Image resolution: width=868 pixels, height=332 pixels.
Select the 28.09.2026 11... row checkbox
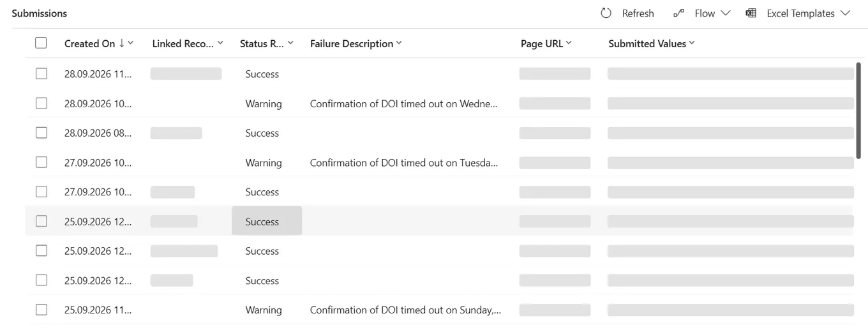pos(41,73)
